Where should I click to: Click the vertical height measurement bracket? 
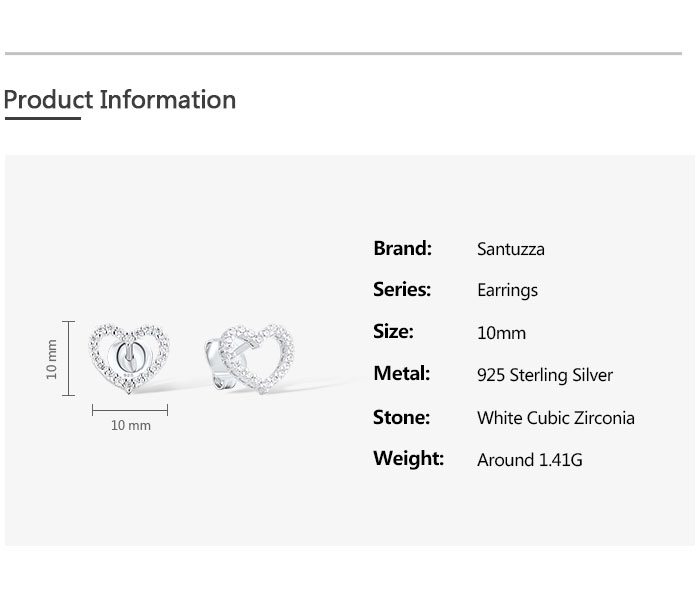[x=69, y=358]
